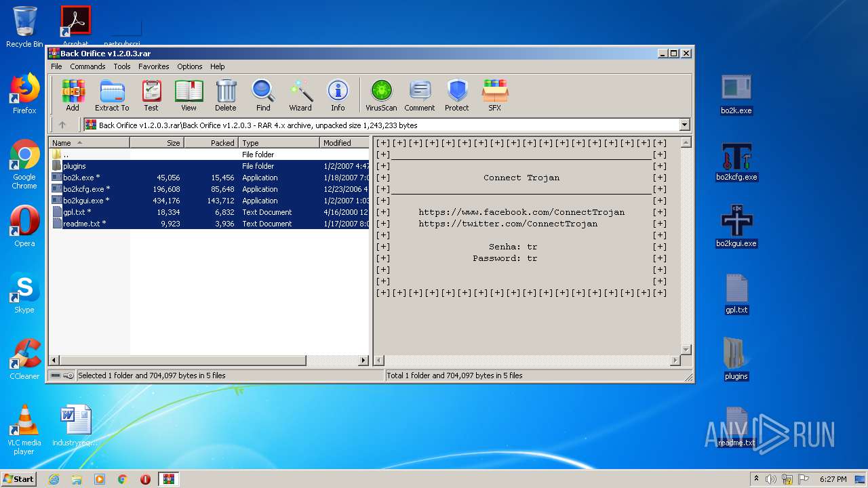Select the CCleaner desktop shortcut
Image resolution: width=868 pixels, height=488 pixels.
pos(24,359)
